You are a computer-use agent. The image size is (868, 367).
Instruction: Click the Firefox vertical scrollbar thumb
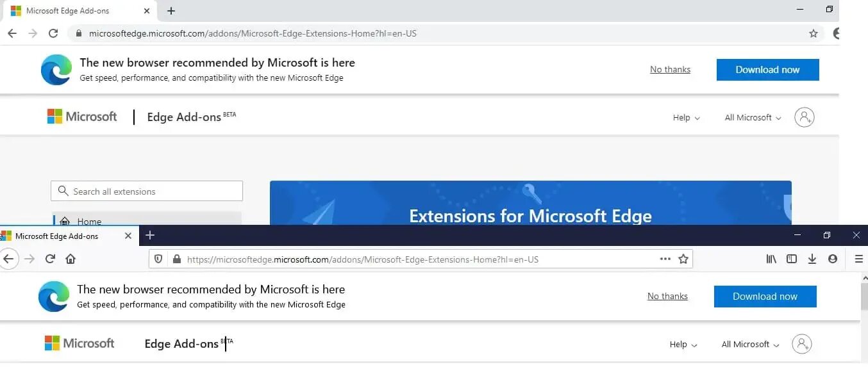point(864,297)
